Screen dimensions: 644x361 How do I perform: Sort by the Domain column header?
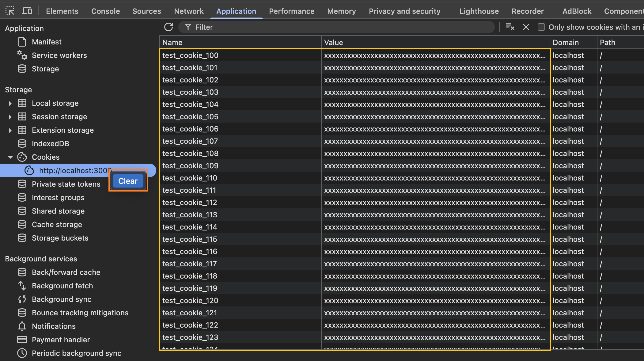[x=573, y=42]
